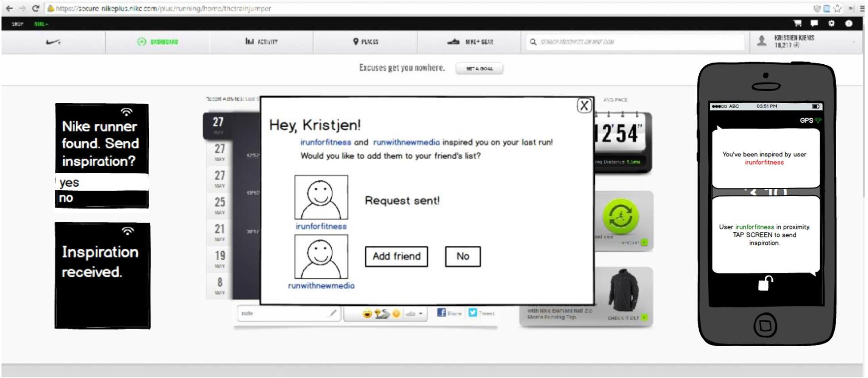Open the Nike+ Gear tab
The height and width of the screenshot is (378, 868).
coord(470,42)
